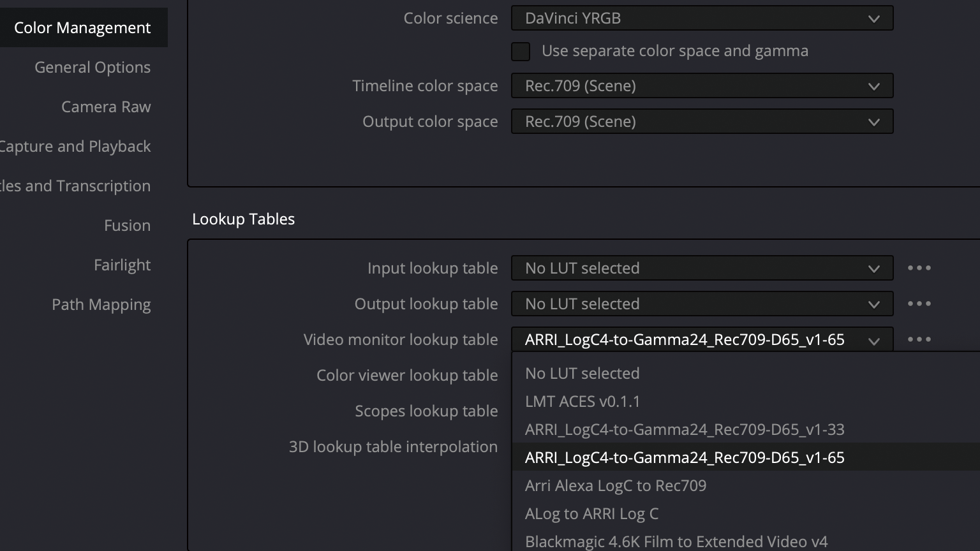980x551 pixels.
Task: Choose ALog to ARRI Log C option
Action: [591, 514]
